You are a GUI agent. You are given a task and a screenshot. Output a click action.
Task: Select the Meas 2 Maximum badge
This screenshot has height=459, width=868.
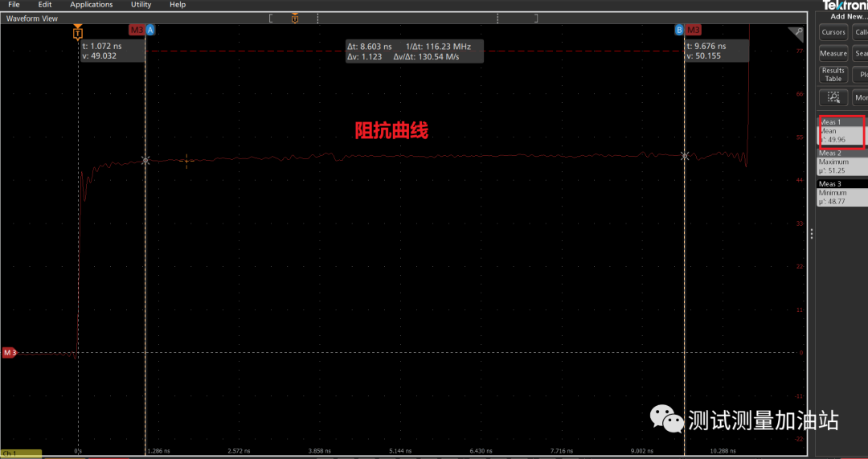pyautogui.click(x=842, y=162)
